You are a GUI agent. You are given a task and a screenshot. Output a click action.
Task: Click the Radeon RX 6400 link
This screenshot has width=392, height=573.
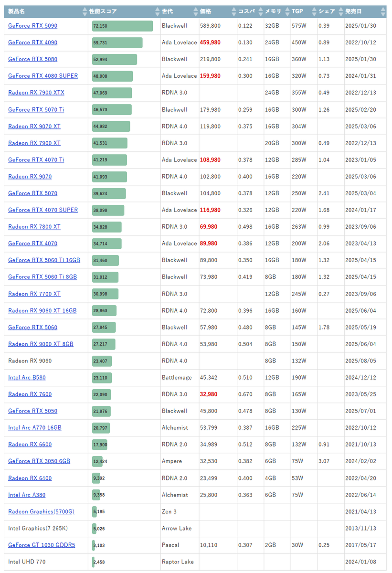[30, 478]
